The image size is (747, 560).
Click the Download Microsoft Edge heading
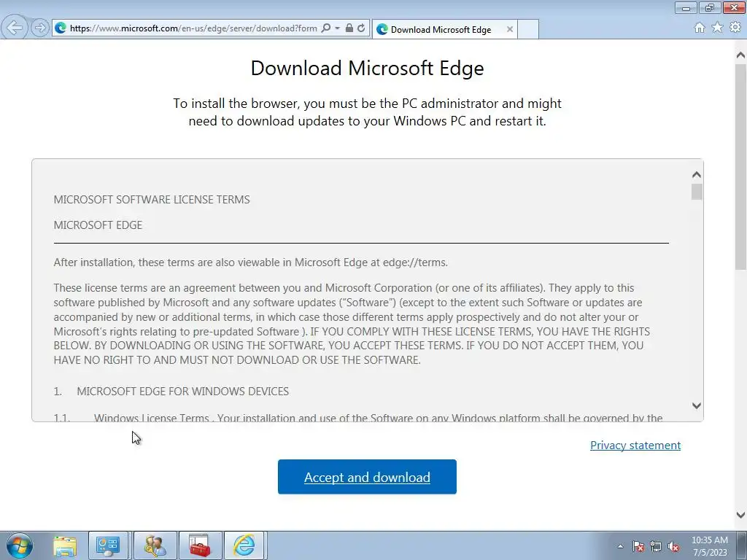pos(368,68)
